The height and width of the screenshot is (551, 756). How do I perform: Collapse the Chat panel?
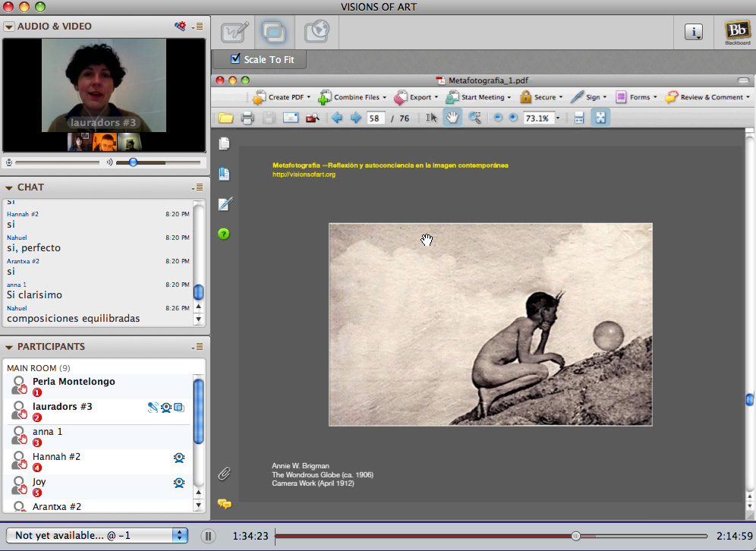tap(9, 187)
